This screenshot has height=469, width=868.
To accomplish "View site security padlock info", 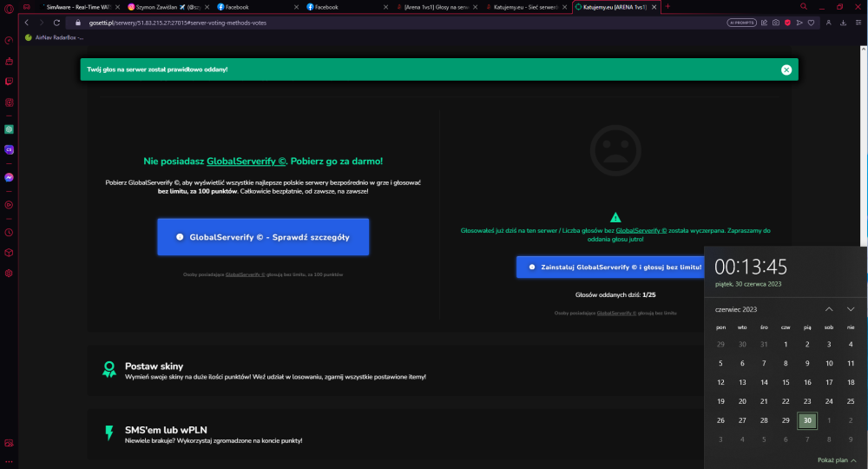I will tap(78, 23).
